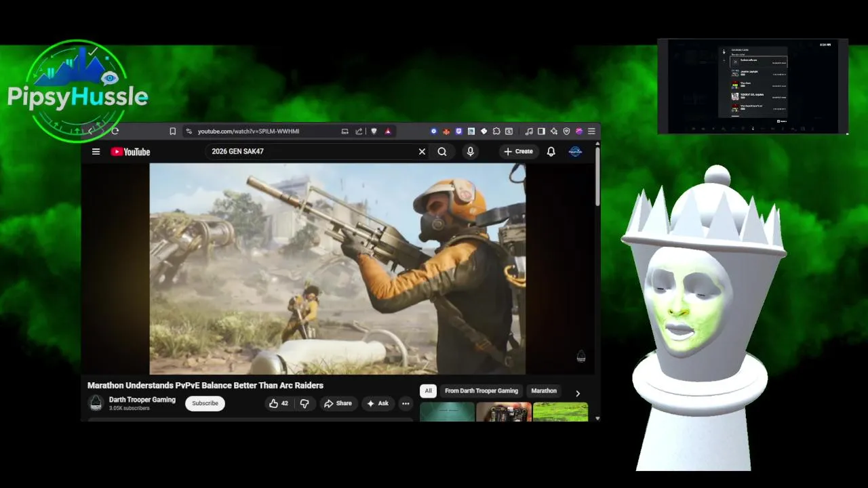868x488 pixels.
Task: Select From Darth Trooper Gaming chip
Action: click(x=481, y=391)
